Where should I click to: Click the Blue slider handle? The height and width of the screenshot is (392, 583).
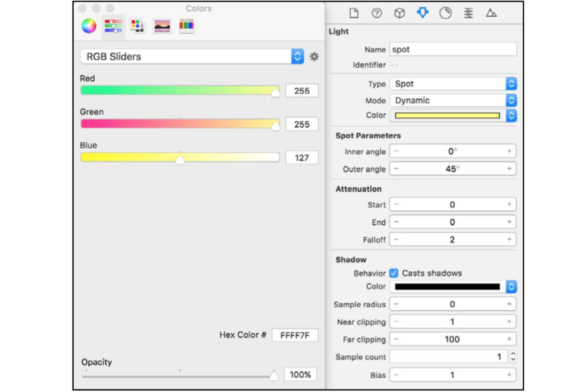tap(180, 160)
